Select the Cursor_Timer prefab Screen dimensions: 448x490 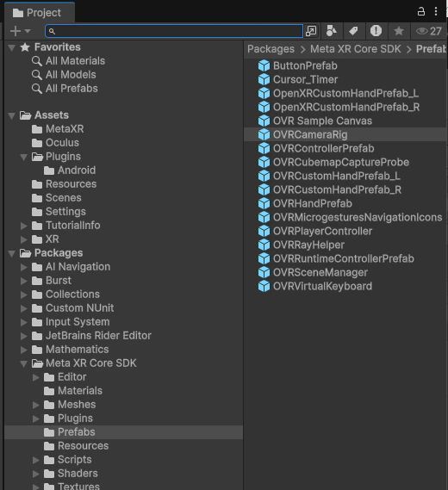click(297, 80)
